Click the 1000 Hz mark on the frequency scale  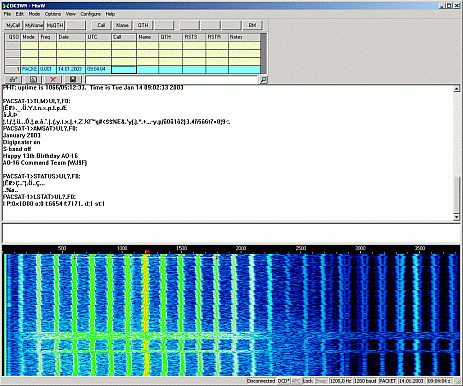[122, 248]
